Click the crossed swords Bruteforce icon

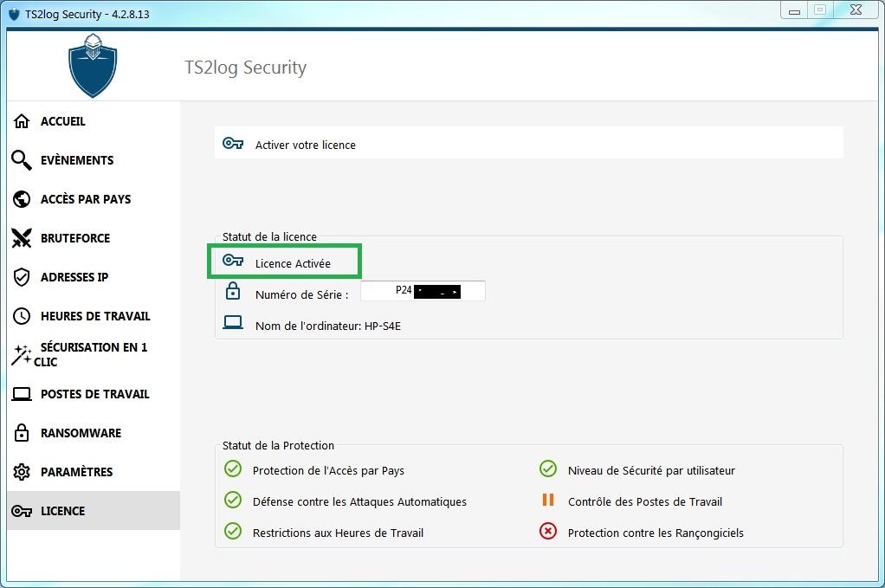coord(22,238)
